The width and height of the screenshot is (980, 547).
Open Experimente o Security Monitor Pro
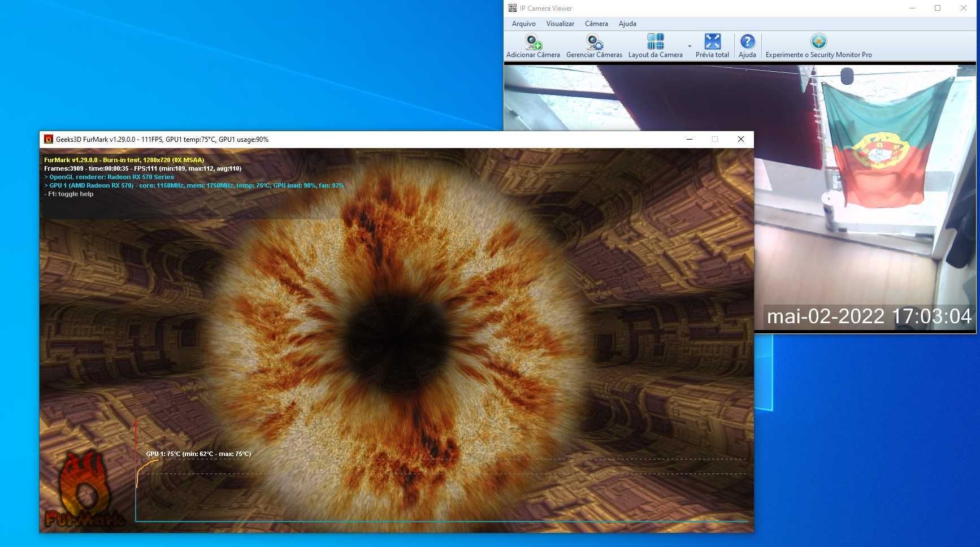point(818,46)
